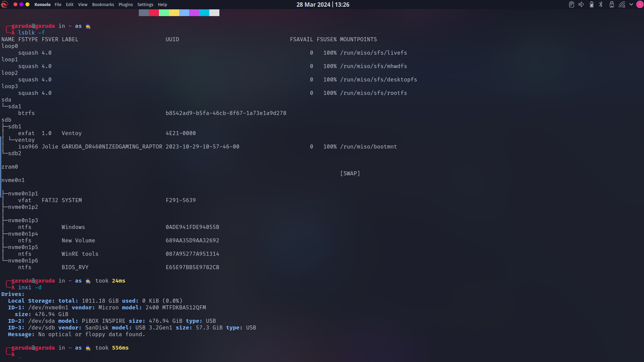644x362 pixels.
Task: Open the pink user avatar menu
Action: (x=639, y=4)
